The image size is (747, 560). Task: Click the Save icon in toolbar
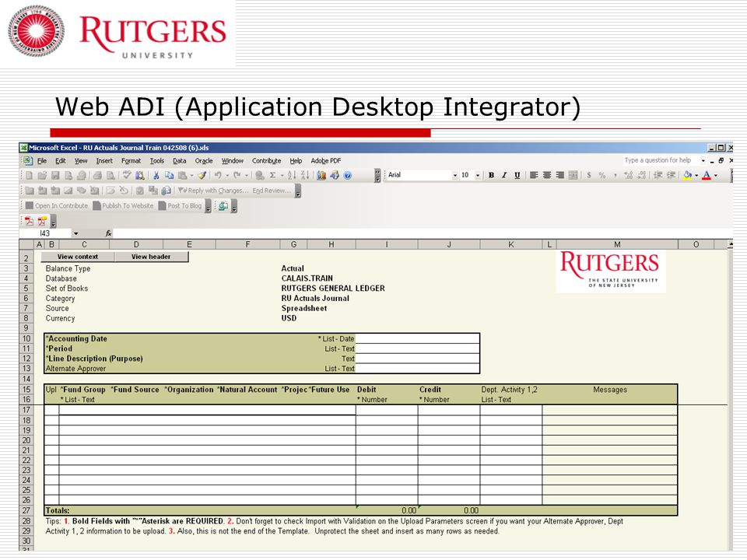(x=55, y=175)
